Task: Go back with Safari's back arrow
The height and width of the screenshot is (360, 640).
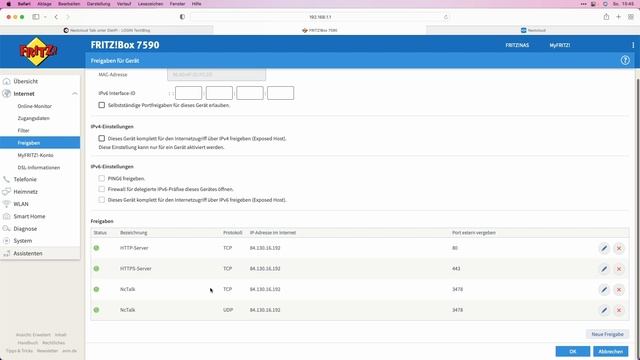Action: (x=56, y=17)
